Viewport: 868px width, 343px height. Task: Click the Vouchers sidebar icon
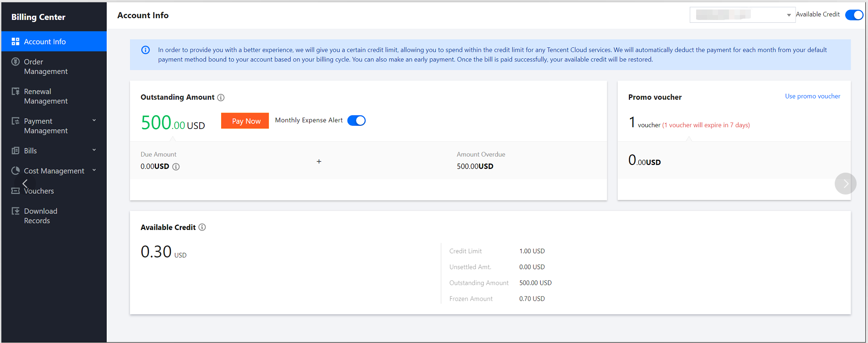[15, 191]
